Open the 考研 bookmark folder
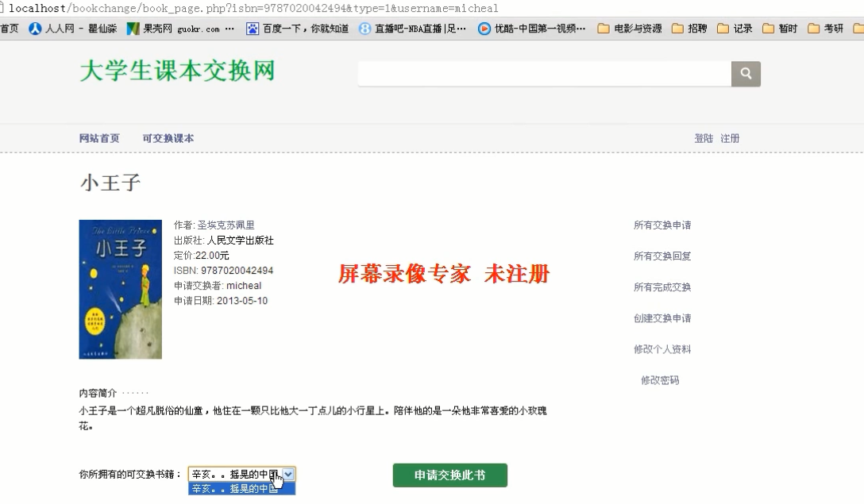The width and height of the screenshot is (864, 504). (x=825, y=29)
